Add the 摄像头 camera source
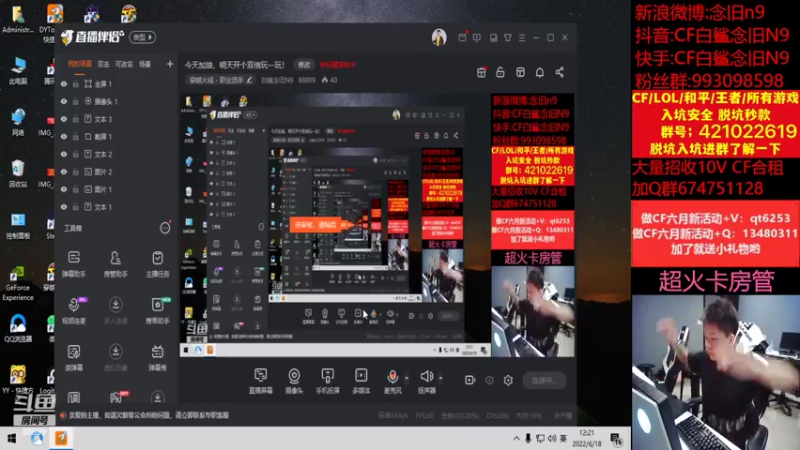The height and width of the screenshot is (450, 800). click(294, 381)
